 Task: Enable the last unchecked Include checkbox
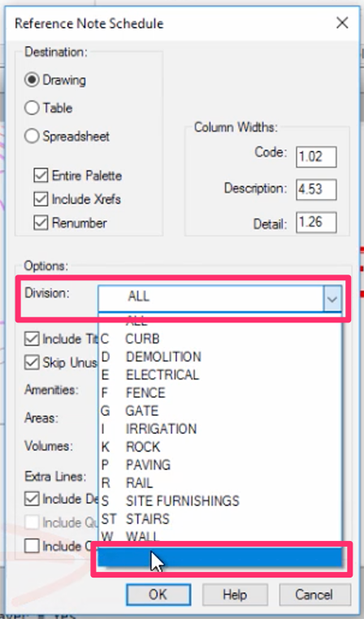(32, 546)
